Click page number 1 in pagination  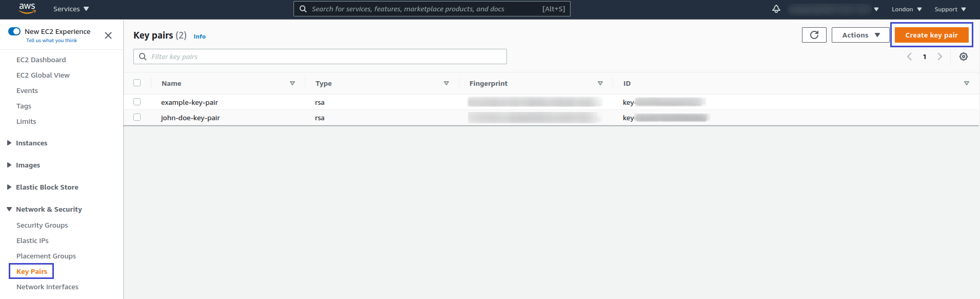pos(925,57)
